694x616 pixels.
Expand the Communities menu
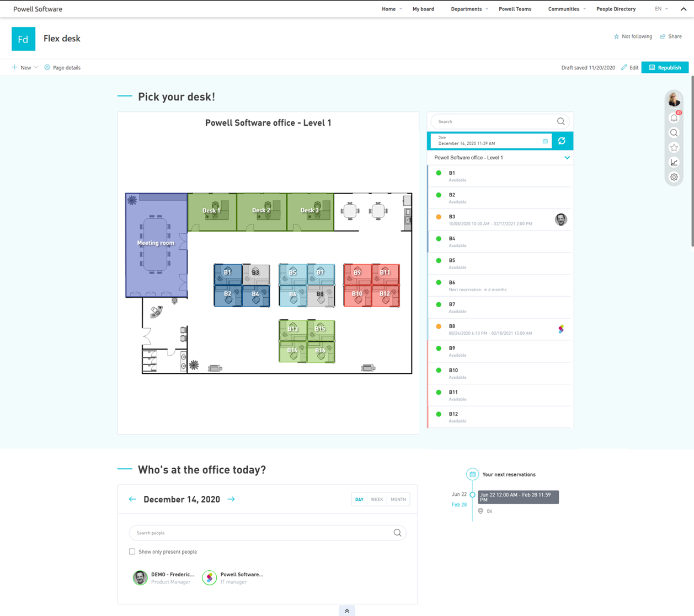(x=567, y=9)
